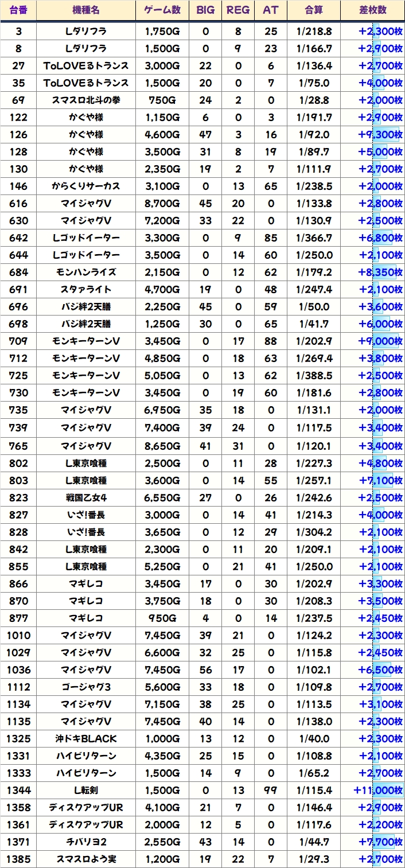
Task: Click +8,350枚 difference value
Action: [380, 273]
